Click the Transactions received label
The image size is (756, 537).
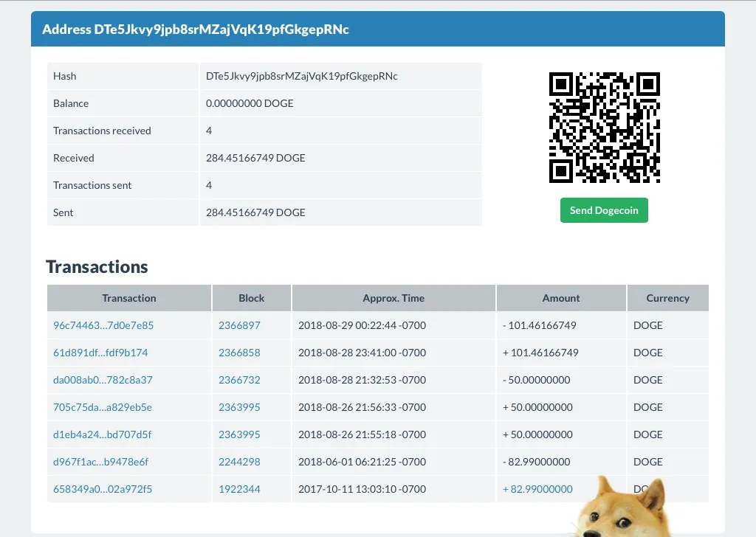coord(102,131)
